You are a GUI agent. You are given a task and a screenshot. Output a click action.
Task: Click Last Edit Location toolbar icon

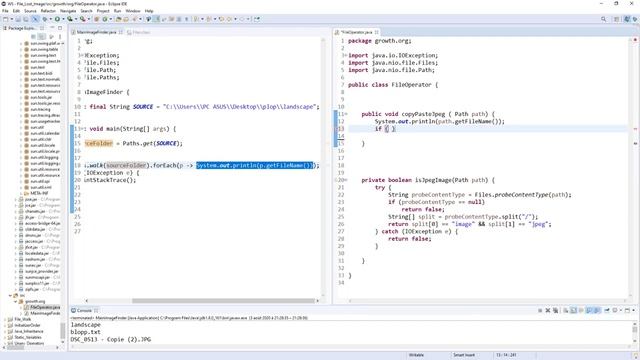point(222,19)
